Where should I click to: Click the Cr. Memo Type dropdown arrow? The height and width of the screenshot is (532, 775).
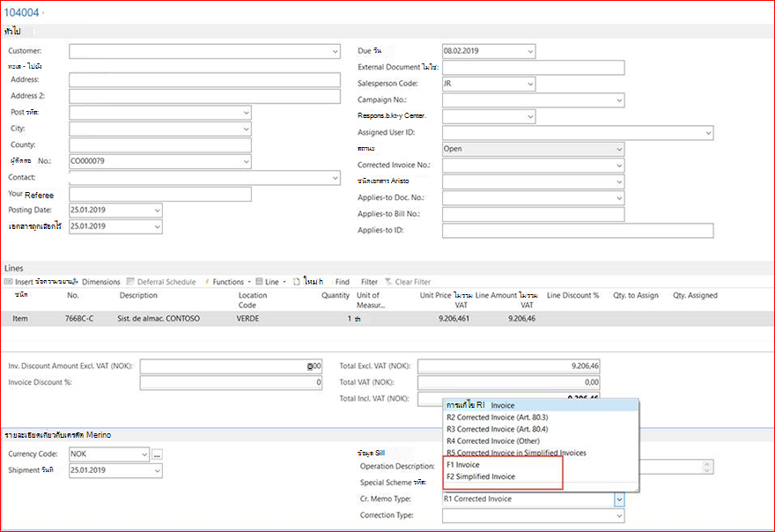[x=619, y=499]
